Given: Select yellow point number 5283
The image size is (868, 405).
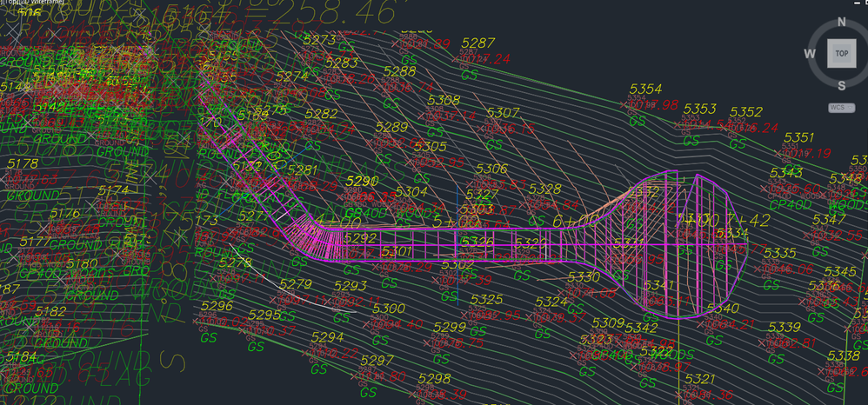Looking at the screenshot, I should point(342,63).
